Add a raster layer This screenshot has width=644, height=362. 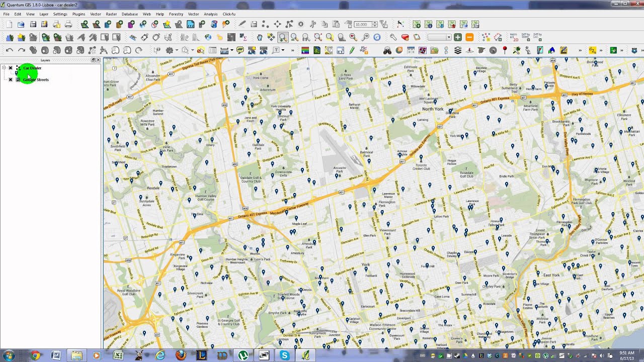[x=96, y=24]
